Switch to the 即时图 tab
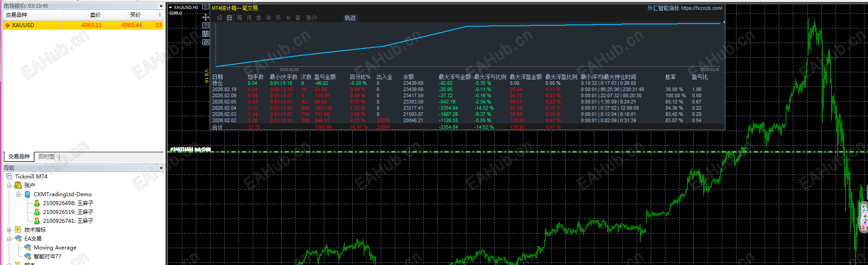The height and width of the screenshot is (265, 868). [46, 157]
